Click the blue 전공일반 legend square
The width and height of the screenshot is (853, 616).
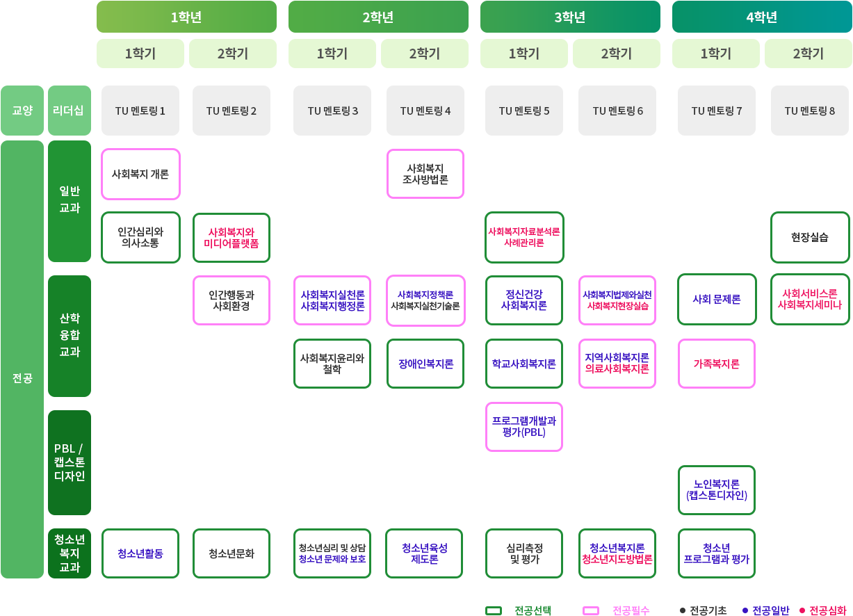point(745,610)
